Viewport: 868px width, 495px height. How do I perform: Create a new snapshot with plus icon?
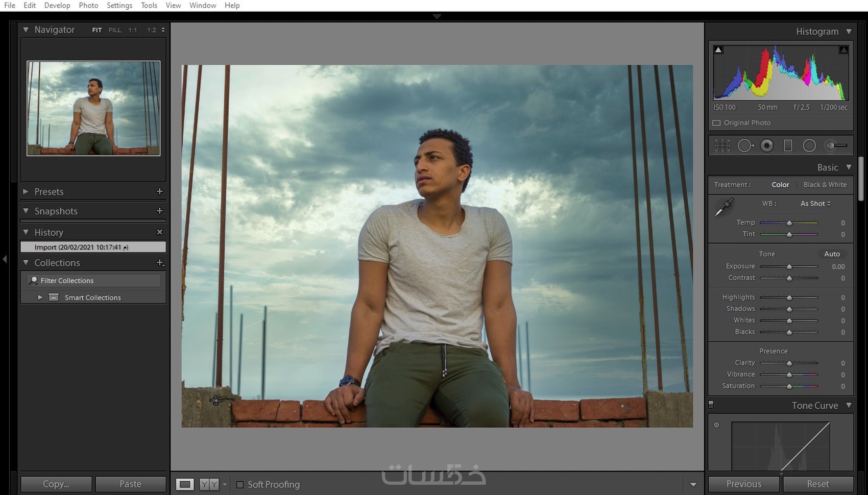click(x=159, y=211)
